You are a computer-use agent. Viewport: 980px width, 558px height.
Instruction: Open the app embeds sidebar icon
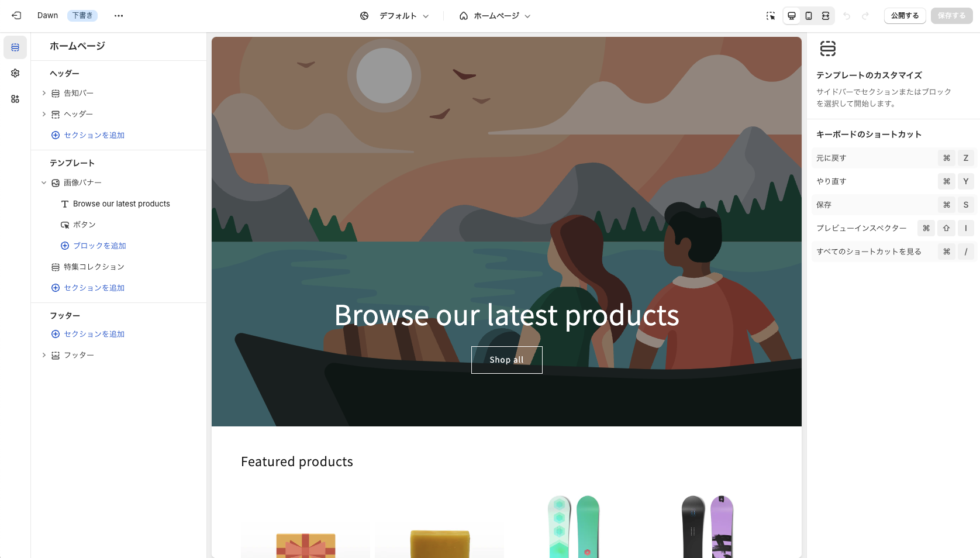coord(15,99)
